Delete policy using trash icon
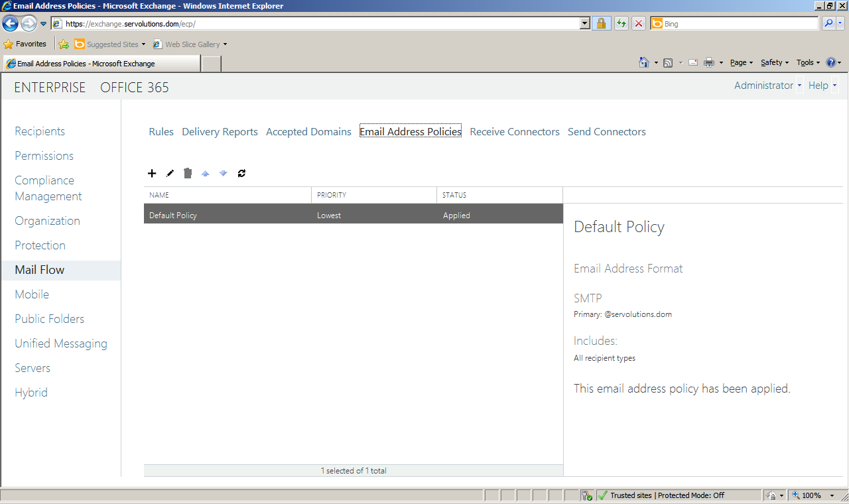The height and width of the screenshot is (504, 849). coord(188,173)
